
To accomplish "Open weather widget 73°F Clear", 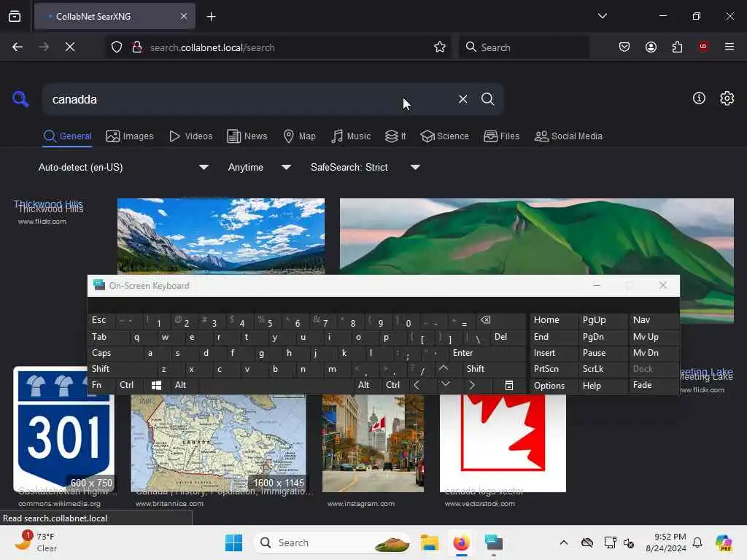I will point(36,542).
